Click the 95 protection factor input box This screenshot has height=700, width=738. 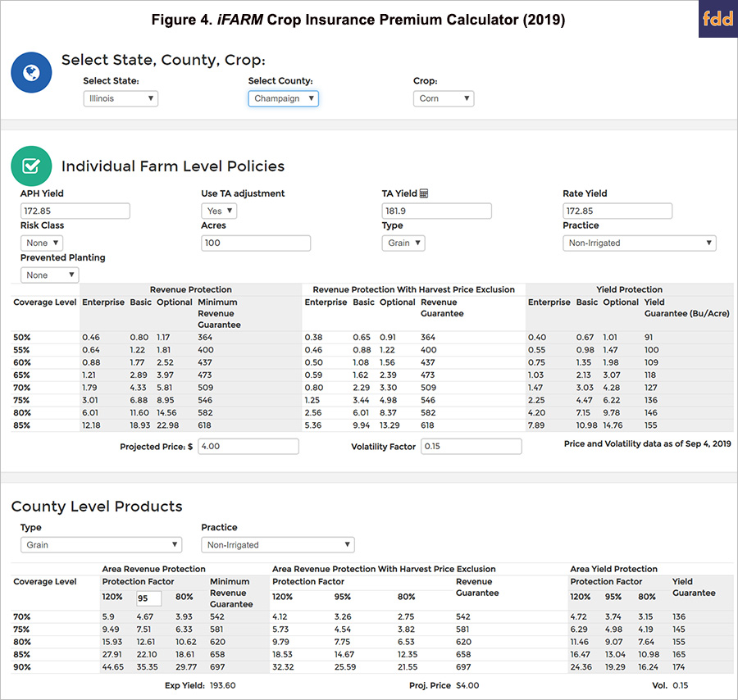(x=148, y=598)
